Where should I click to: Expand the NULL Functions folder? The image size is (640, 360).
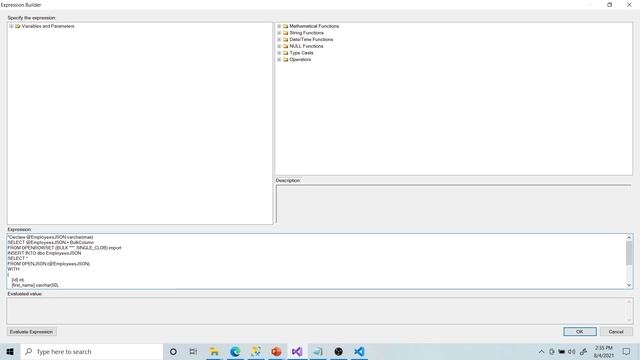[279, 46]
